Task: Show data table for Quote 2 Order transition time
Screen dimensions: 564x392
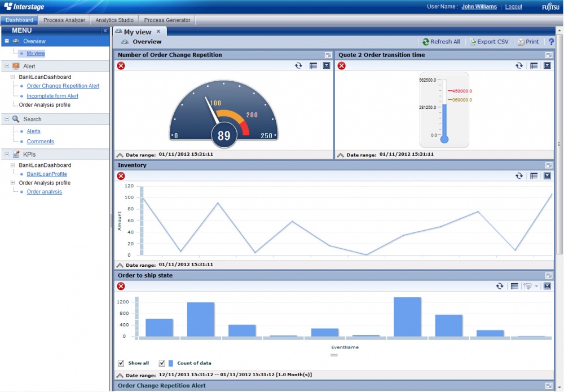Action: (534, 65)
